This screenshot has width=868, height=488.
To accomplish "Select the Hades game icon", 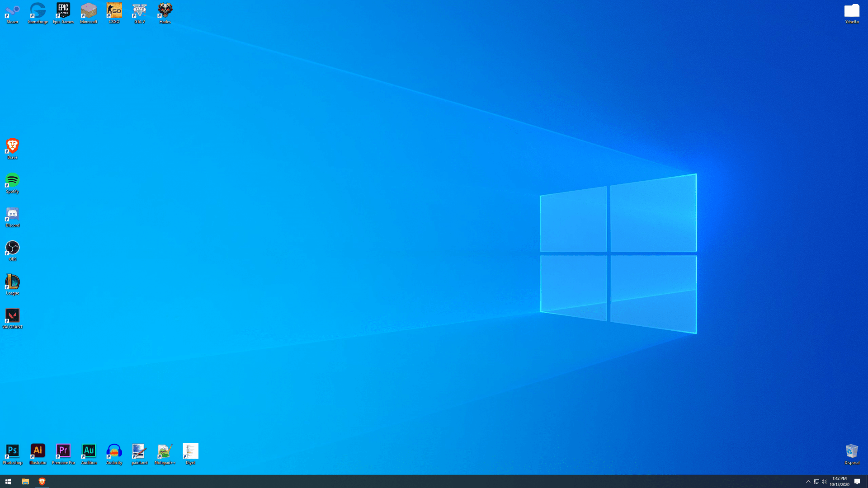I will [165, 11].
